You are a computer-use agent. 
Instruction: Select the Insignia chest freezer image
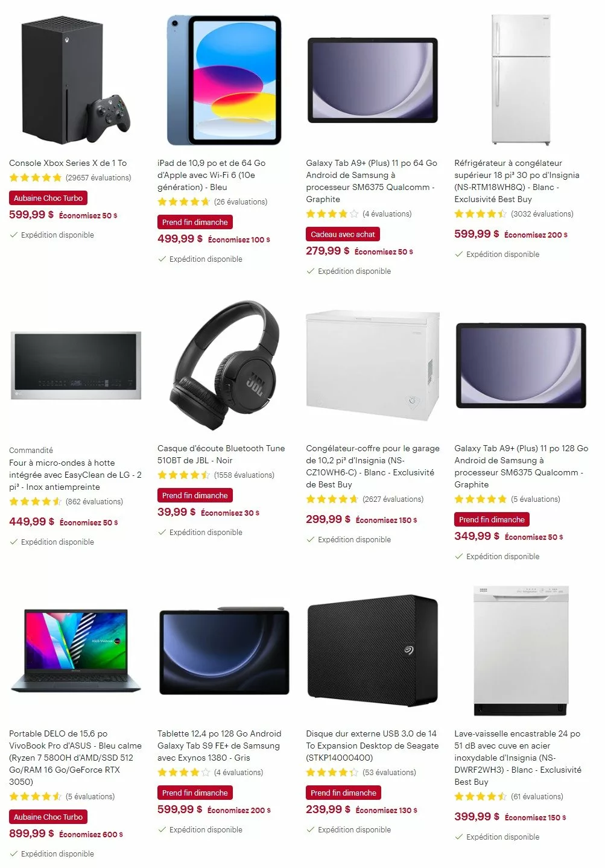pyautogui.click(x=372, y=365)
